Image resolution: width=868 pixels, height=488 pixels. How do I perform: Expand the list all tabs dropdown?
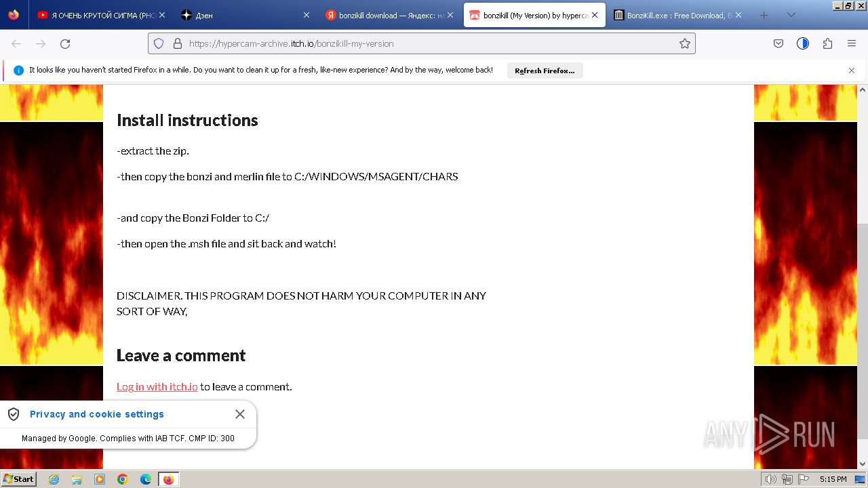click(x=791, y=15)
